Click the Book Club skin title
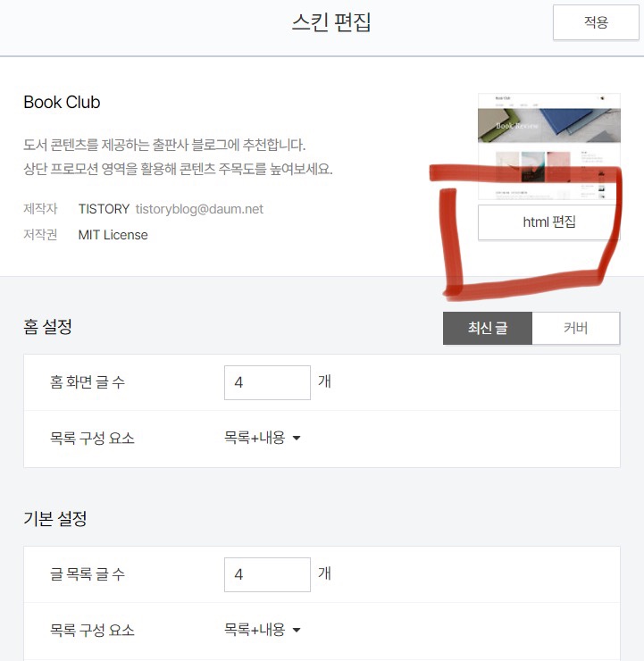 62,102
